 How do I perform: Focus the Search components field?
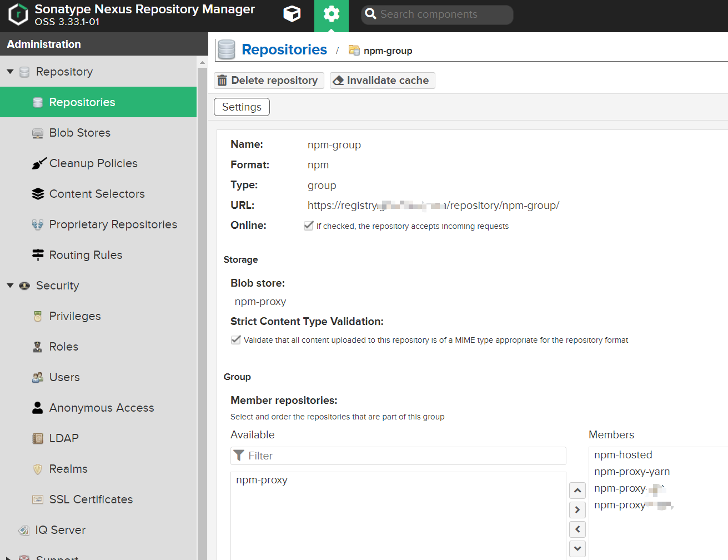tap(437, 14)
